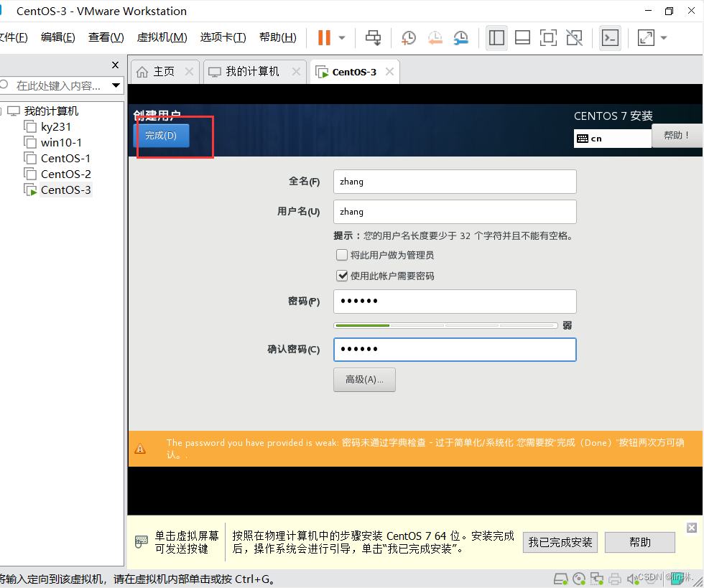The height and width of the screenshot is (588, 704).
Task: Click the revert to snapshot icon
Action: [x=435, y=38]
